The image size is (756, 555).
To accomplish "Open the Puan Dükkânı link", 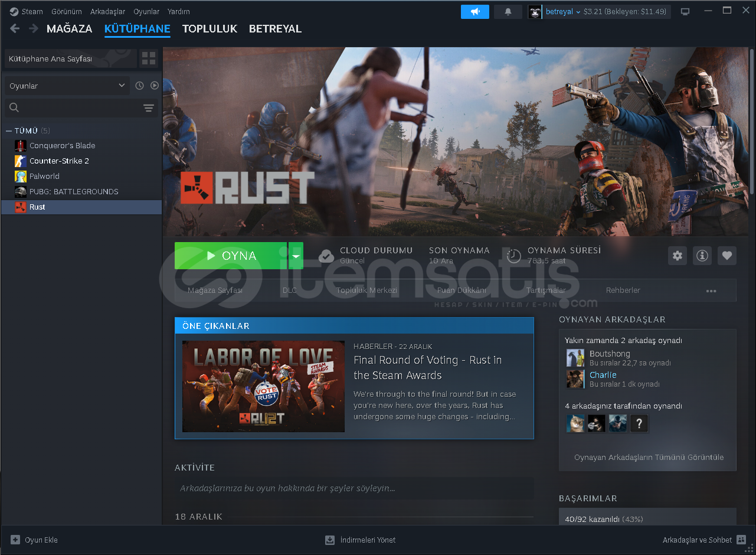I will [x=462, y=290].
